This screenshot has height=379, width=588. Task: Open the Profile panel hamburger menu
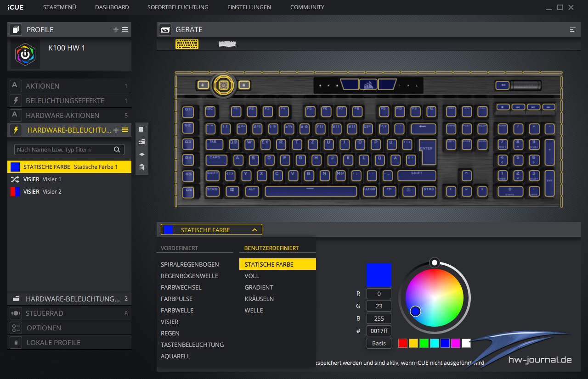coord(125,29)
